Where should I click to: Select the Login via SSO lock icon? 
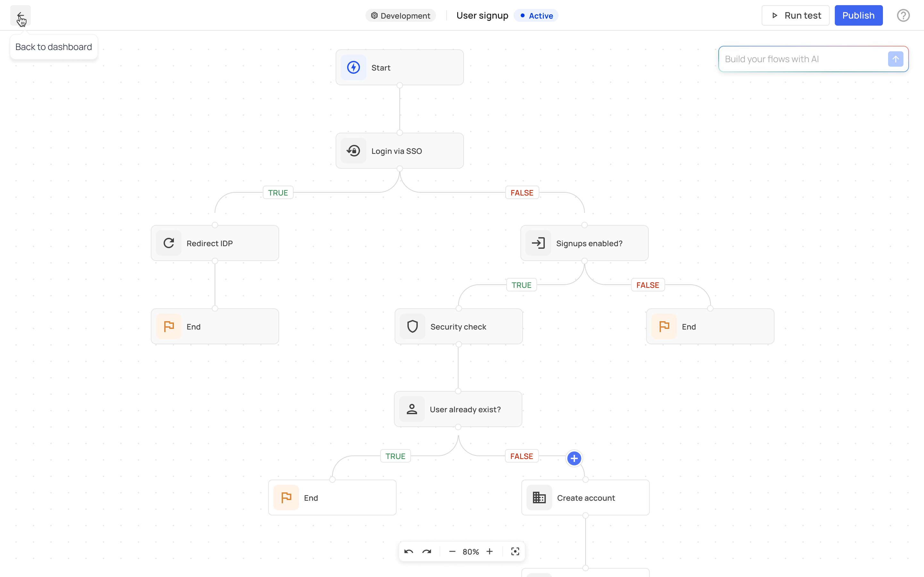click(x=353, y=150)
